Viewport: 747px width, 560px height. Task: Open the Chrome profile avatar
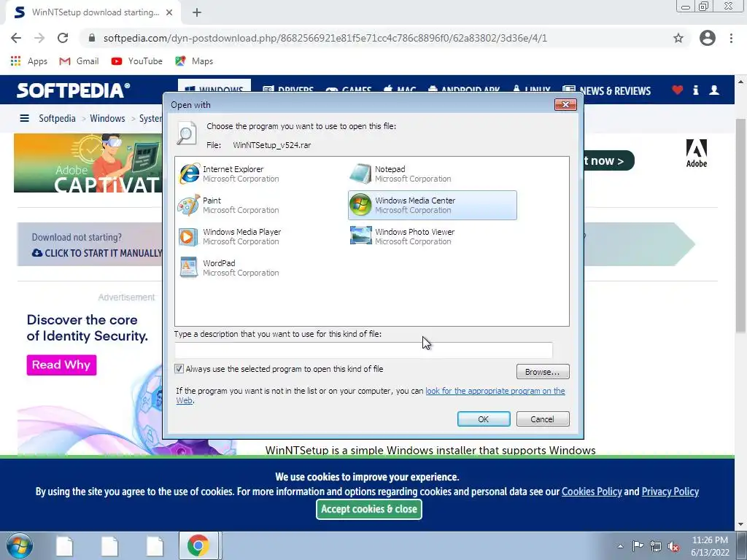point(708,38)
